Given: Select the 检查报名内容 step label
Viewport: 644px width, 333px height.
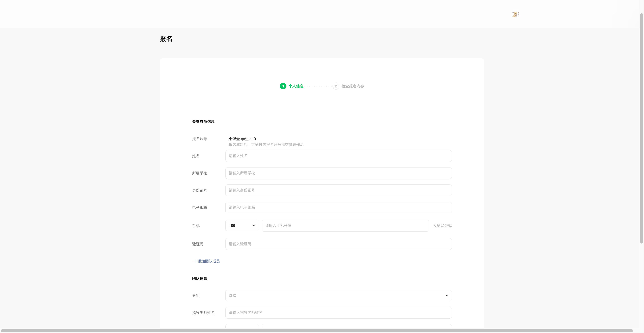Looking at the screenshot, I should tap(353, 86).
